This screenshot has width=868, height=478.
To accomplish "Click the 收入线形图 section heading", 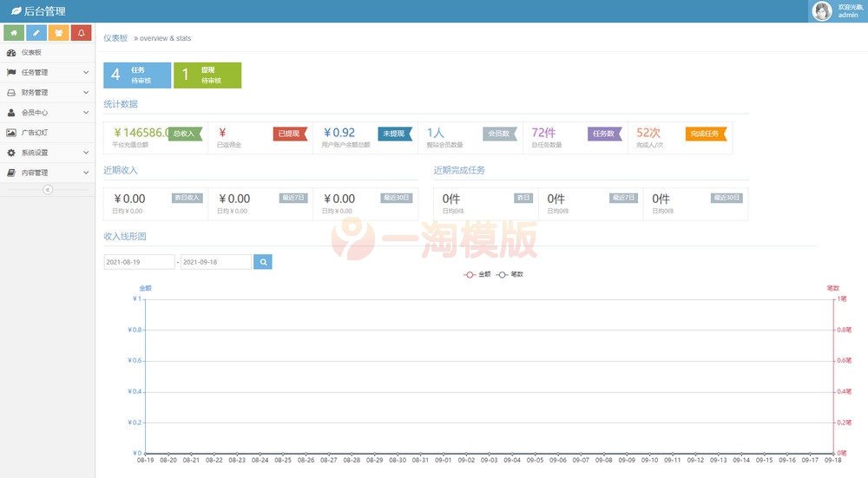I will click(125, 236).
